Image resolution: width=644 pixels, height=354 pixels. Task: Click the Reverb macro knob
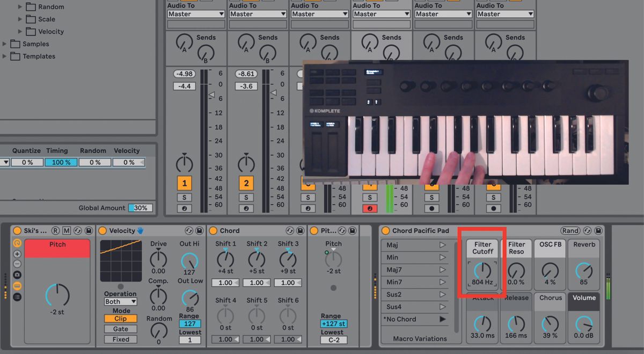pyautogui.click(x=584, y=270)
